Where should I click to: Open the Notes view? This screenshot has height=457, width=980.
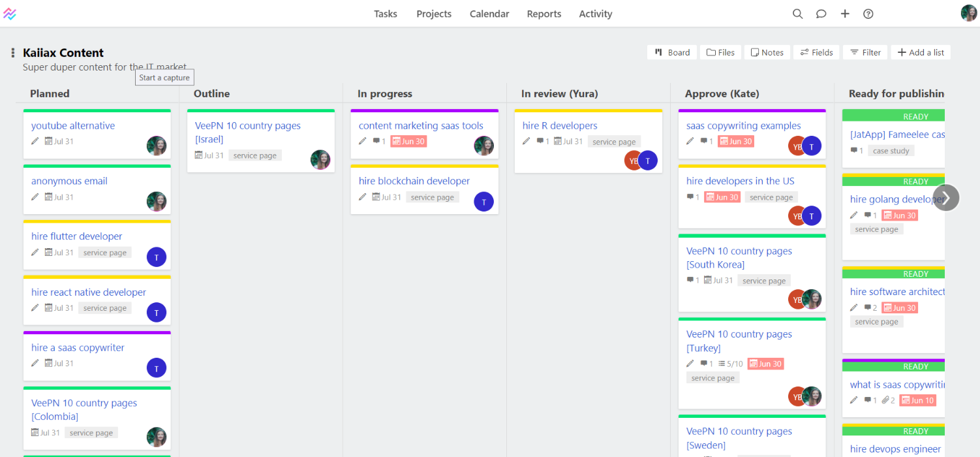767,52
